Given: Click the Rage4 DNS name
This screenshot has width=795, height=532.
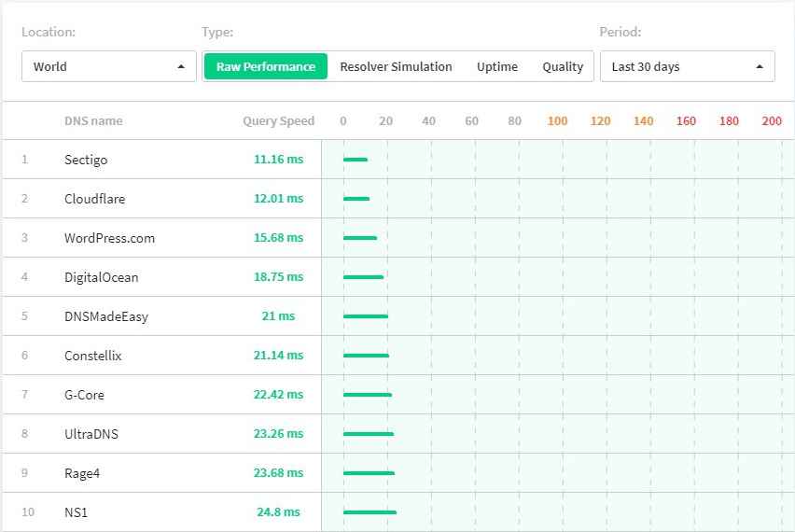Looking at the screenshot, I should click(82, 473).
